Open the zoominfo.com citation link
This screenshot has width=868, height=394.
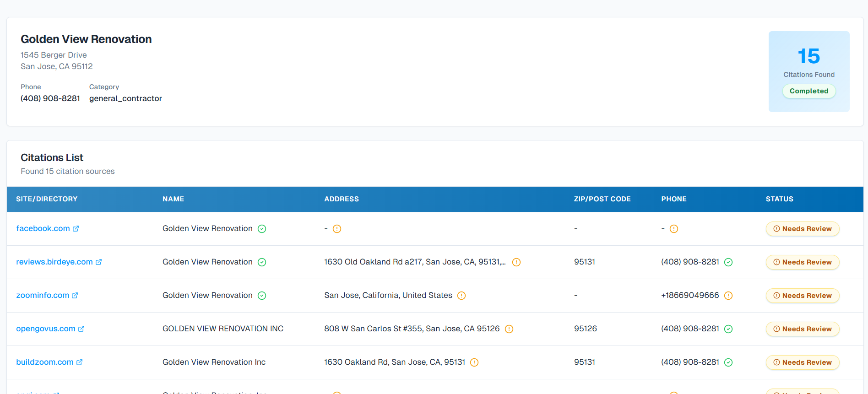[43, 295]
